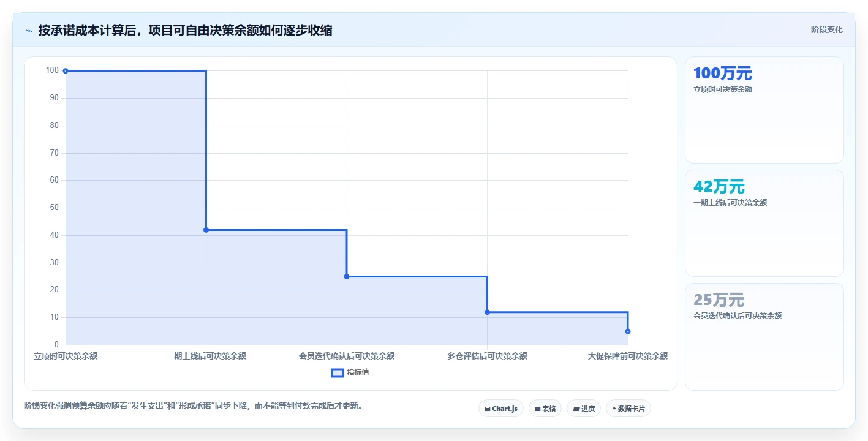Click x-axis label 多仓评估后可决策余额
868x441 pixels.
(x=487, y=356)
